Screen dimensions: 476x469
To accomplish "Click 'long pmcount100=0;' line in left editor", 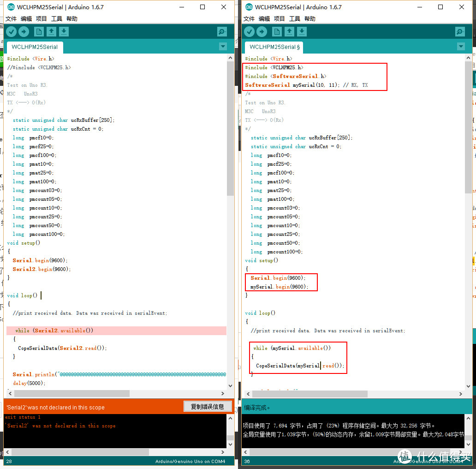I will click(39, 234).
